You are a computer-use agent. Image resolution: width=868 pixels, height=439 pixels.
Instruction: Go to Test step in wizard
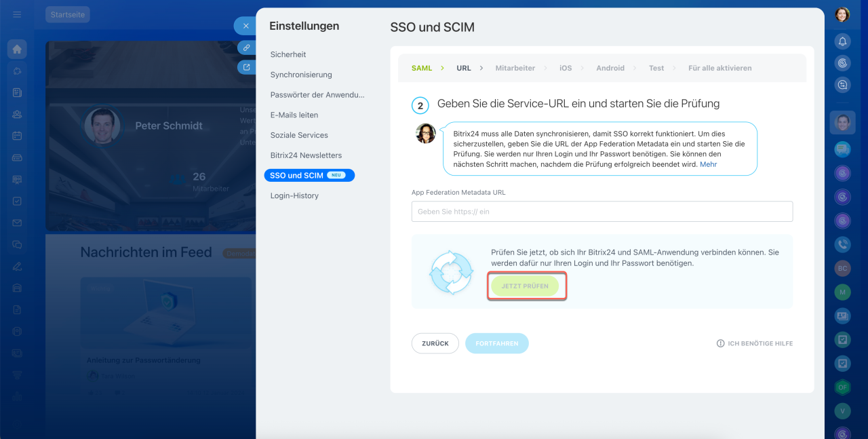click(656, 68)
